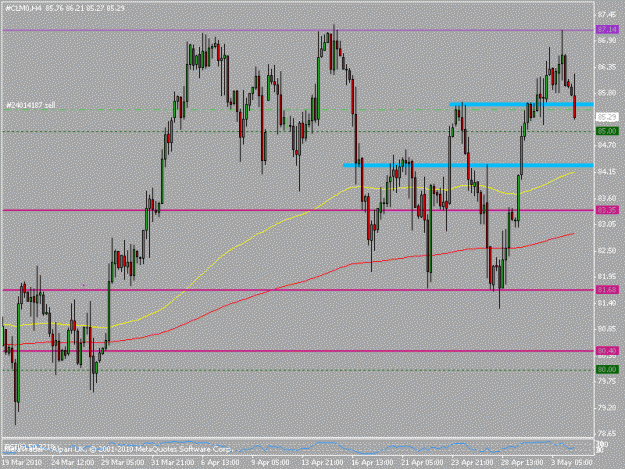Select the purple resistance line at 87.14
Viewport: 625px width, 469px height.
tap(298, 30)
